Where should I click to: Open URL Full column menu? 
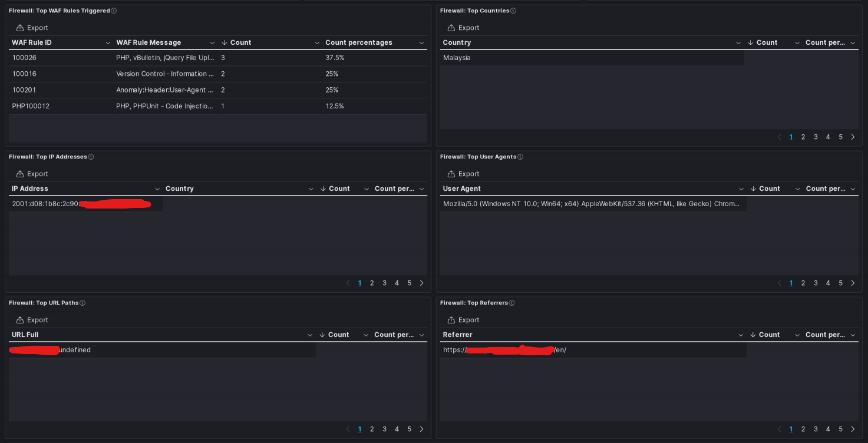(x=310, y=335)
